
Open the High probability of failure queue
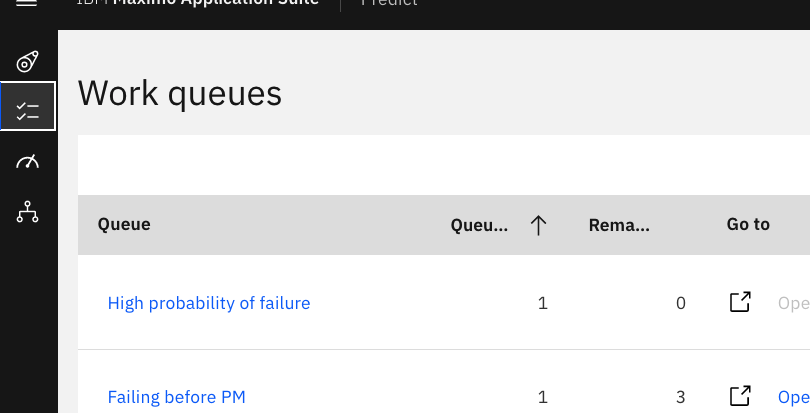pyautogui.click(x=209, y=303)
